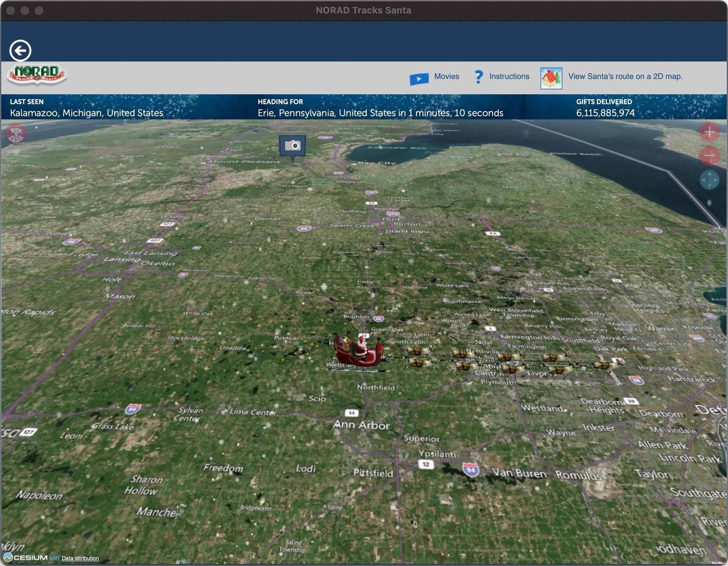Viewport: 728px width, 566px height.
Task: Click the Freedom map label
Action: [x=223, y=468]
